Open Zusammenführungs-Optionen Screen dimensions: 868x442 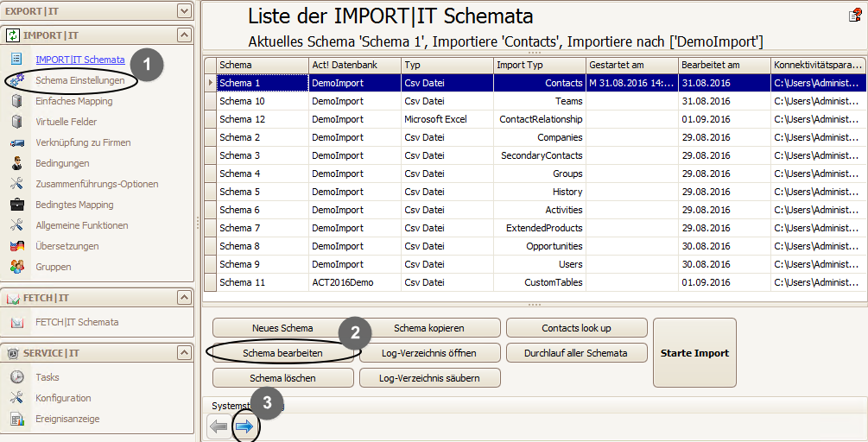point(97,184)
